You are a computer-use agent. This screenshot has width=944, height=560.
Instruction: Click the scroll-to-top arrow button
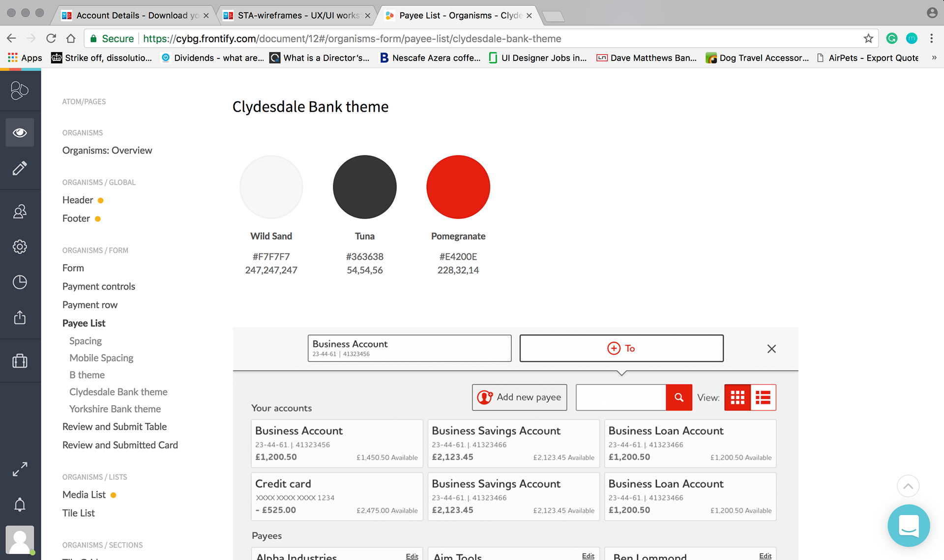[908, 486]
